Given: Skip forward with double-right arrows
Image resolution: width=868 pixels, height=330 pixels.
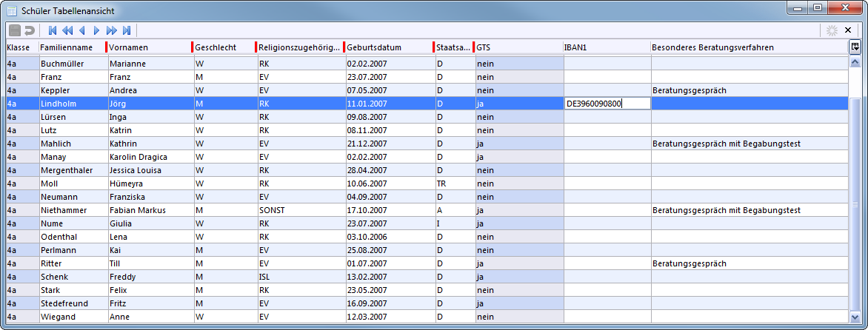Looking at the screenshot, I should pos(111,30).
